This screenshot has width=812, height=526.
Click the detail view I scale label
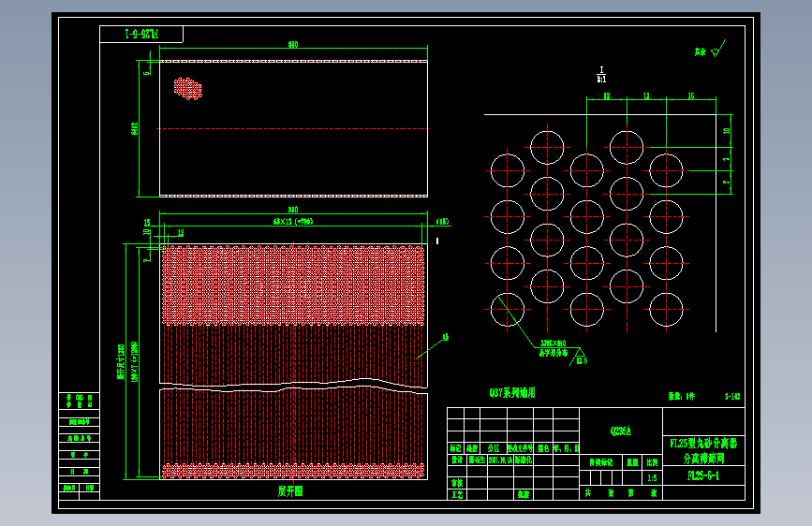click(601, 75)
